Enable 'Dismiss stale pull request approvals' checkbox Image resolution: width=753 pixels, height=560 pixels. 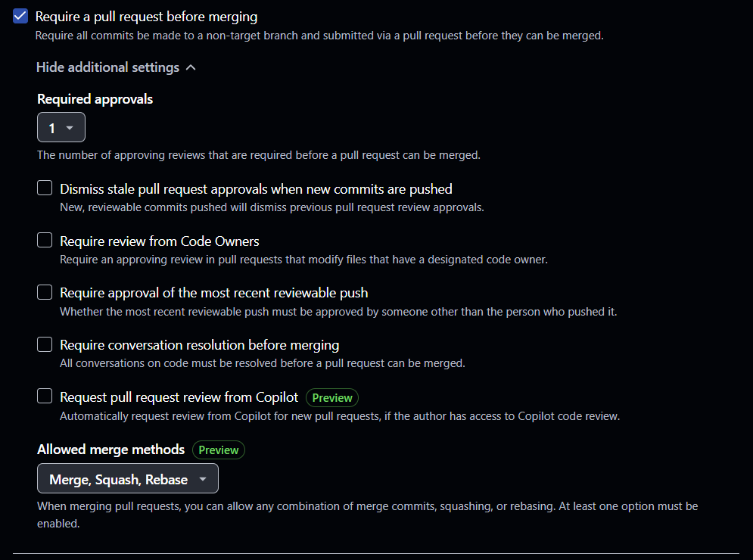tap(45, 188)
